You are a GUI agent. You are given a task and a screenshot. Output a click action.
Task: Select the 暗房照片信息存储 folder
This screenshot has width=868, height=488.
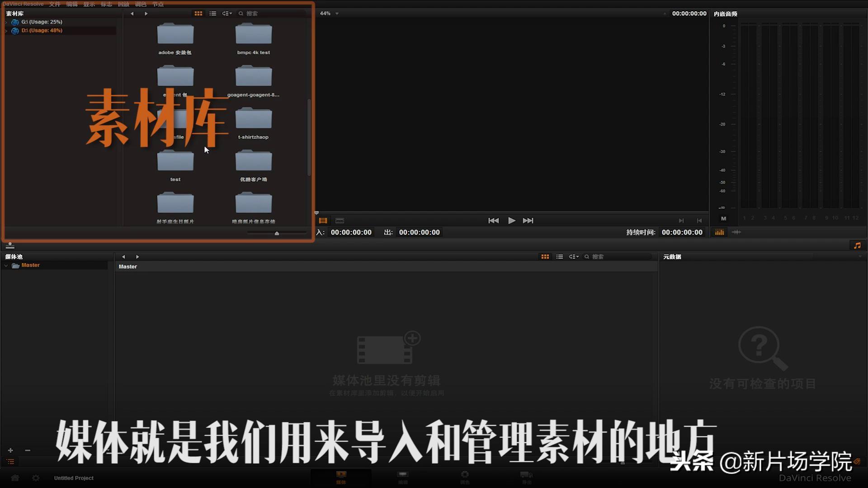coord(253,208)
